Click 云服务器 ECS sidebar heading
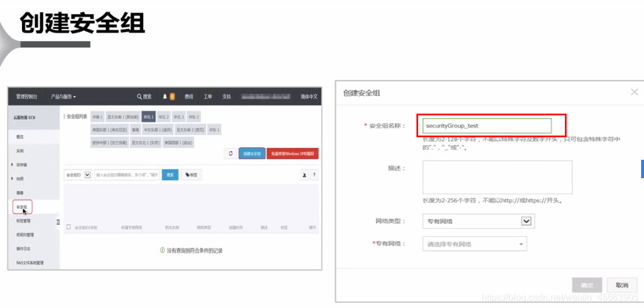Viewport: 644px width, 308px height. click(x=25, y=117)
